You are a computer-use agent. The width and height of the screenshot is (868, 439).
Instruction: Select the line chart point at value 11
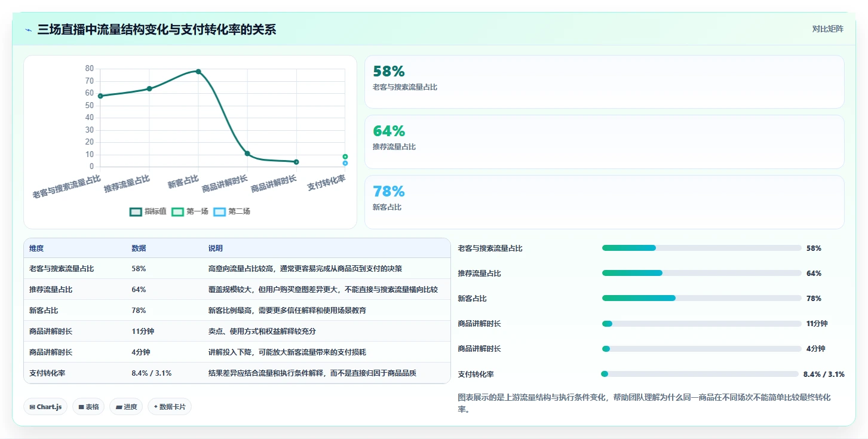(247, 154)
